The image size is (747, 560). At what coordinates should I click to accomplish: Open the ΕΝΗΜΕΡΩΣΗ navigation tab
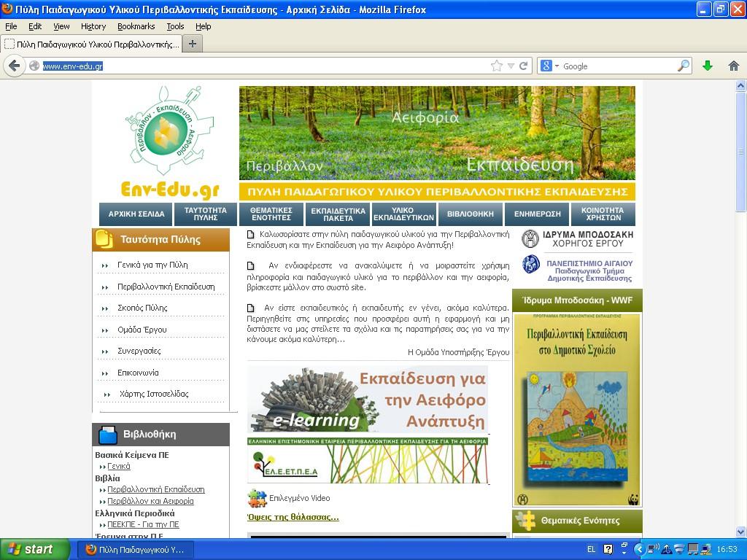coord(537,214)
